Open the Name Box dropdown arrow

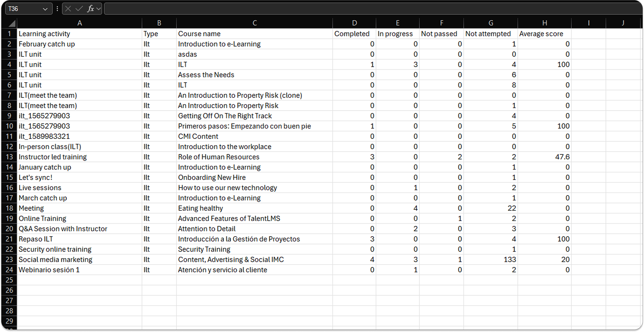45,9
